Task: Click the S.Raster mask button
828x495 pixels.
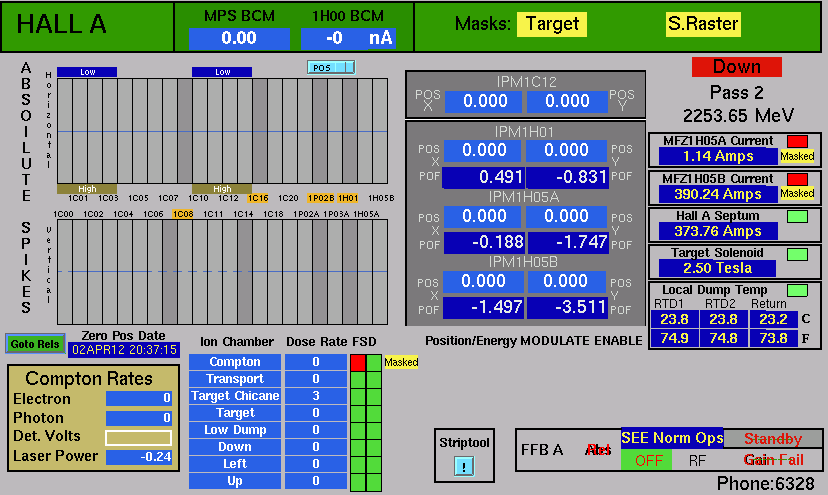Action: 703,24
